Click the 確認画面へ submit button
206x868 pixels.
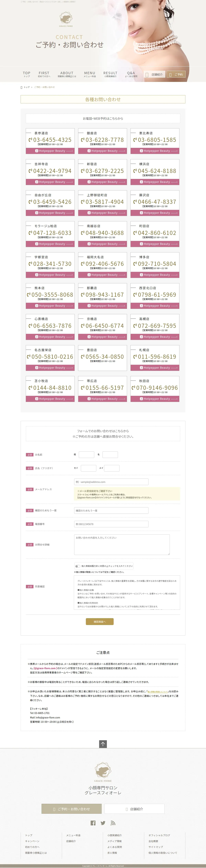(100, 621)
